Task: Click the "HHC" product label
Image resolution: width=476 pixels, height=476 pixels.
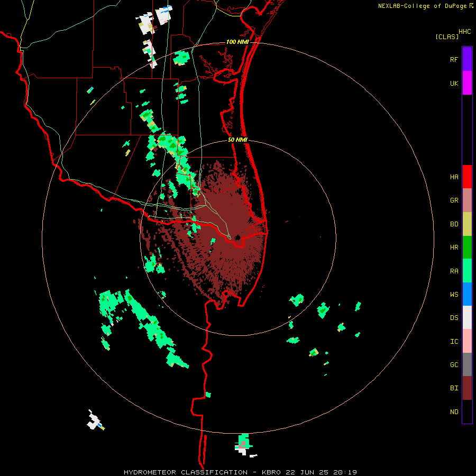Action: (x=465, y=32)
